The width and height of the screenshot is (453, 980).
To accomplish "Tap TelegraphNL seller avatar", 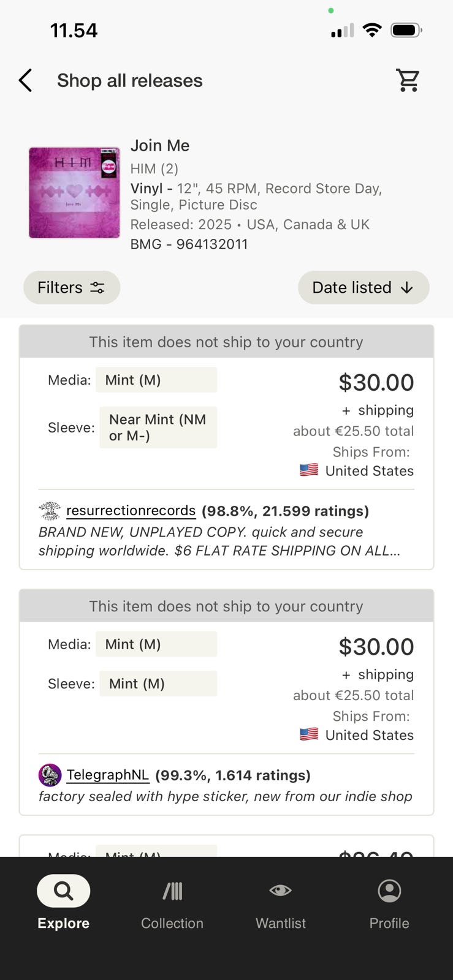I will [50, 775].
